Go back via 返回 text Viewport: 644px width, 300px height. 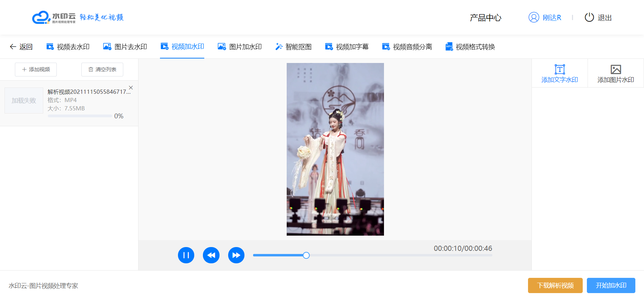tap(26, 47)
